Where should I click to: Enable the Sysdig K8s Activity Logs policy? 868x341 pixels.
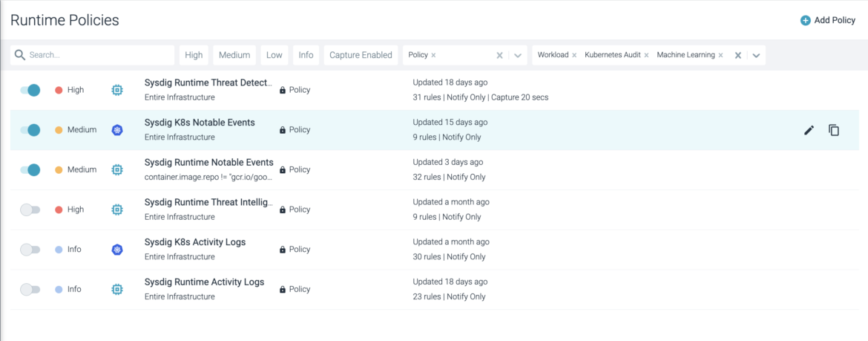coord(30,250)
